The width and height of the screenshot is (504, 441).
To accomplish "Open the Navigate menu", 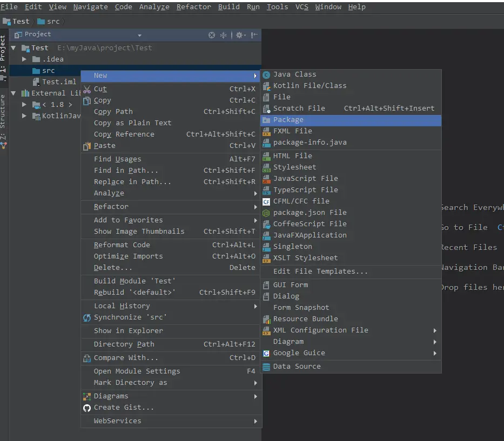I will [x=90, y=6].
